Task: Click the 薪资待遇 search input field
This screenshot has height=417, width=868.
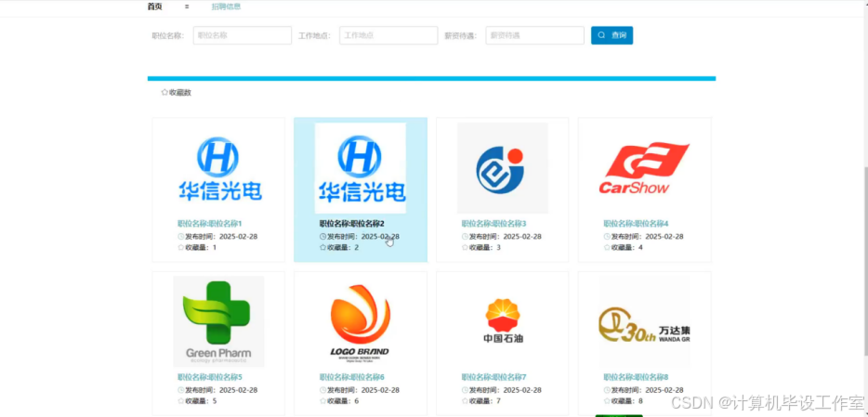Action: pyautogui.click(x=534, y=35)
